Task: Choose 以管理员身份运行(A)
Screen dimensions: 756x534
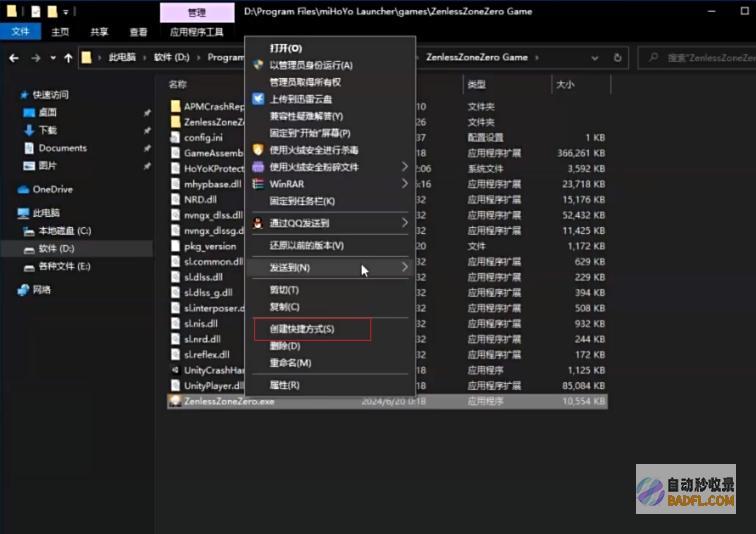Action: (x=311, y=65)
